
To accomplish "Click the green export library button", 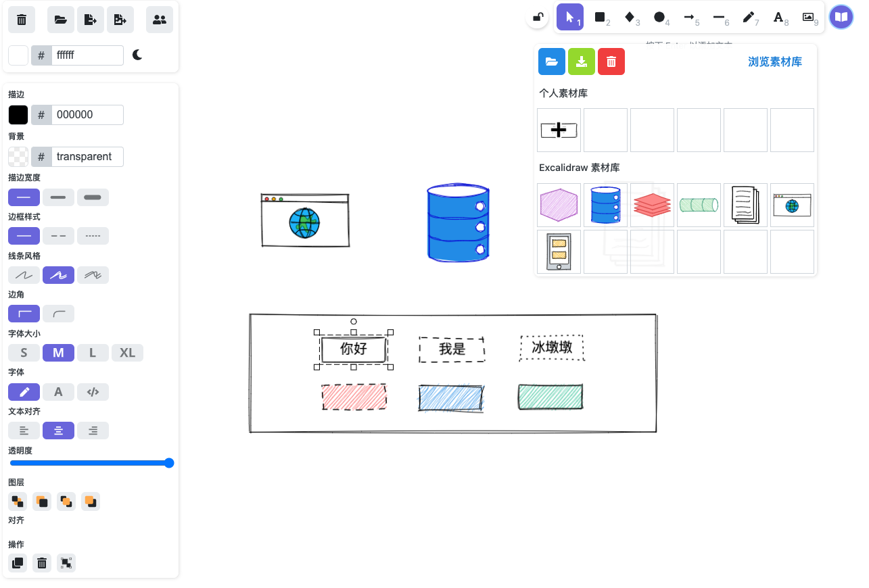I will tap(582, 62).
